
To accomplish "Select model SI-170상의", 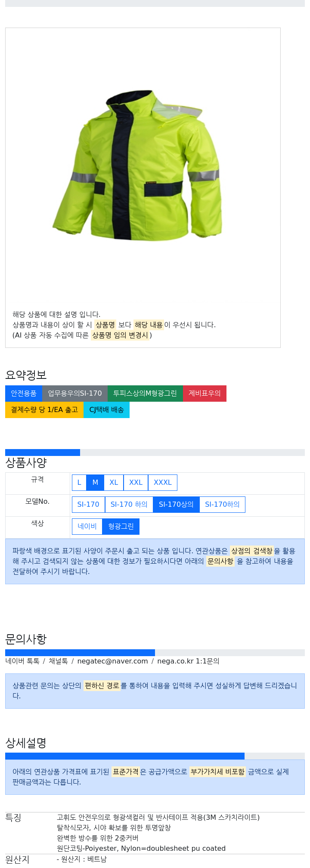I will 176,505.
